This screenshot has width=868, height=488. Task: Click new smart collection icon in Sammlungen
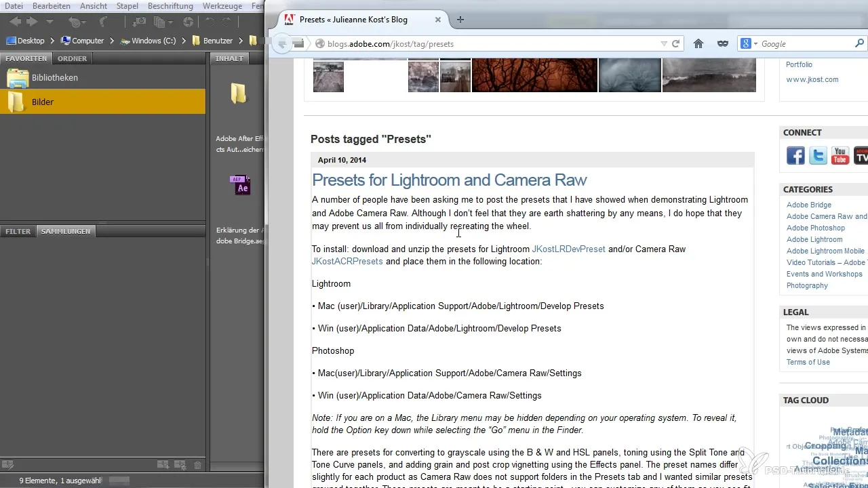pos(180,465)
